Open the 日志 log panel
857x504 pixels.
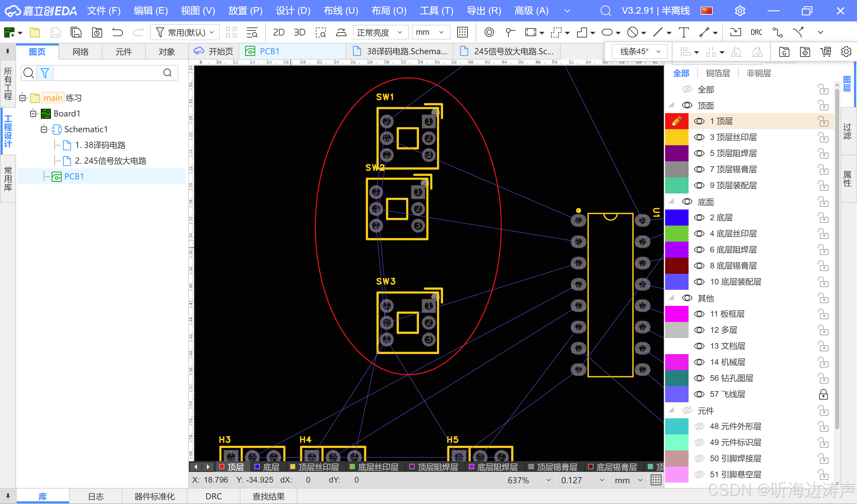[x=96, y=496]
